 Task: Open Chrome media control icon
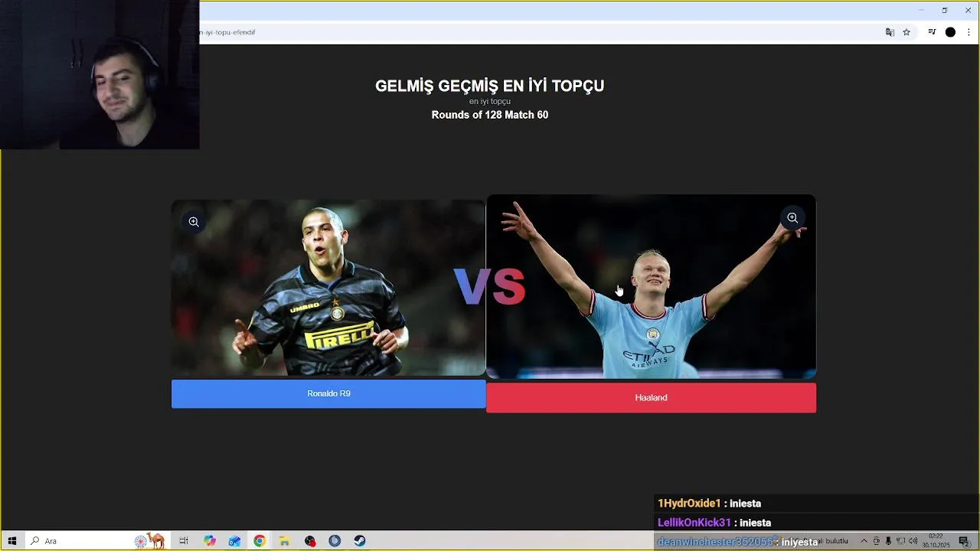click(932, 32)
